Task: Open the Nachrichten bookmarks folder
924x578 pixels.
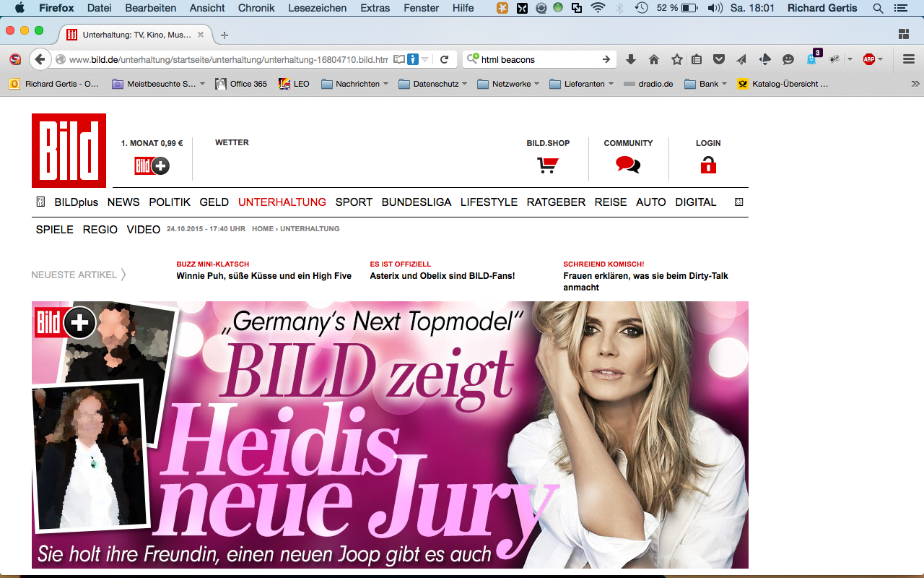Action: pos(354,84)
